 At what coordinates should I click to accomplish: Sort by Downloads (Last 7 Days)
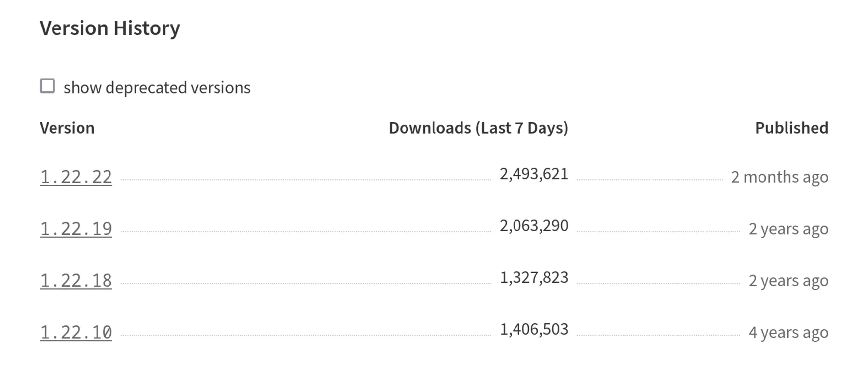point(479,128)
